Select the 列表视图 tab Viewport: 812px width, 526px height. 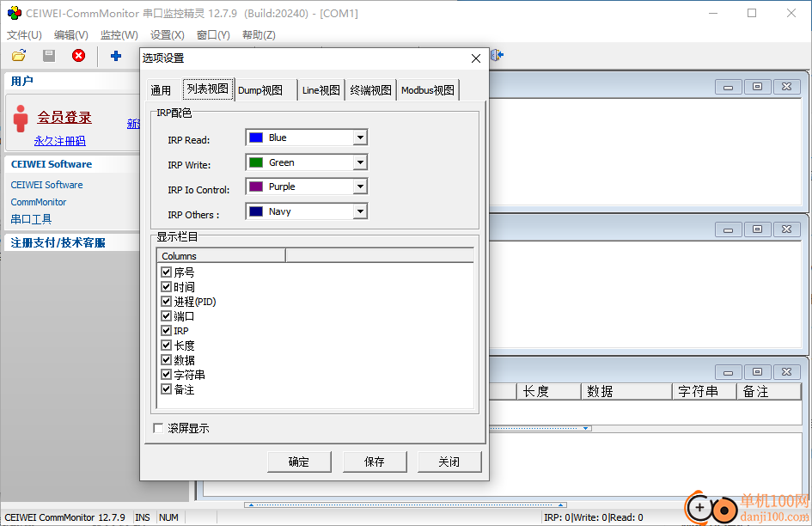point(208,89)
